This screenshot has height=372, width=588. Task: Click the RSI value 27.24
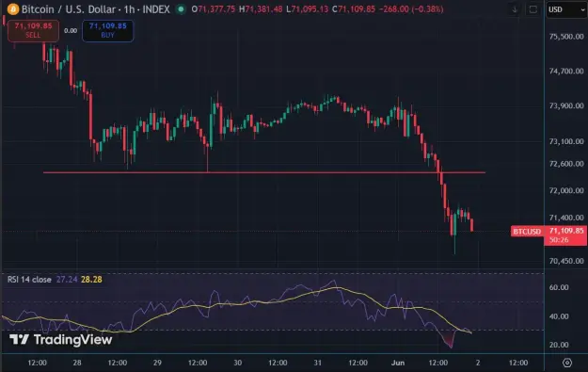coord(67,280)
